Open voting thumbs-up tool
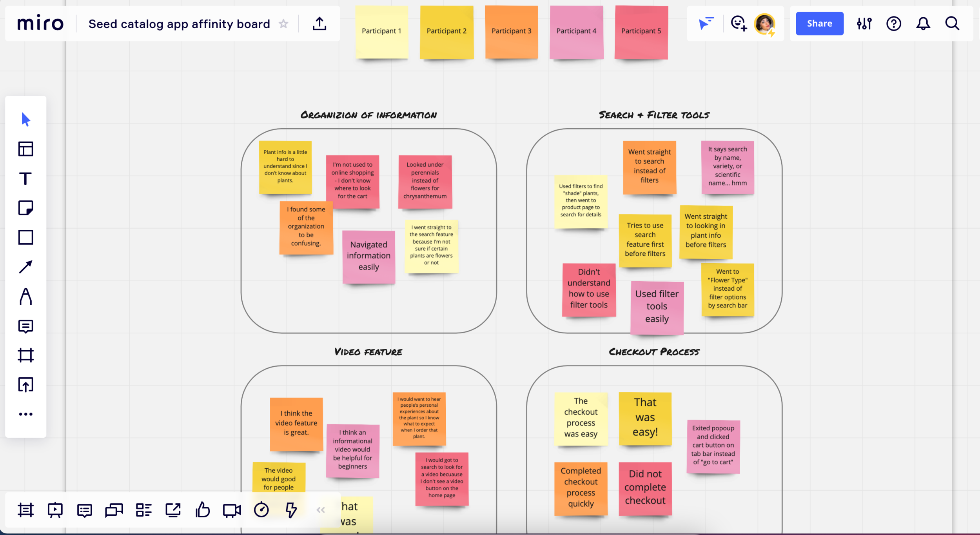 point(203,510)
